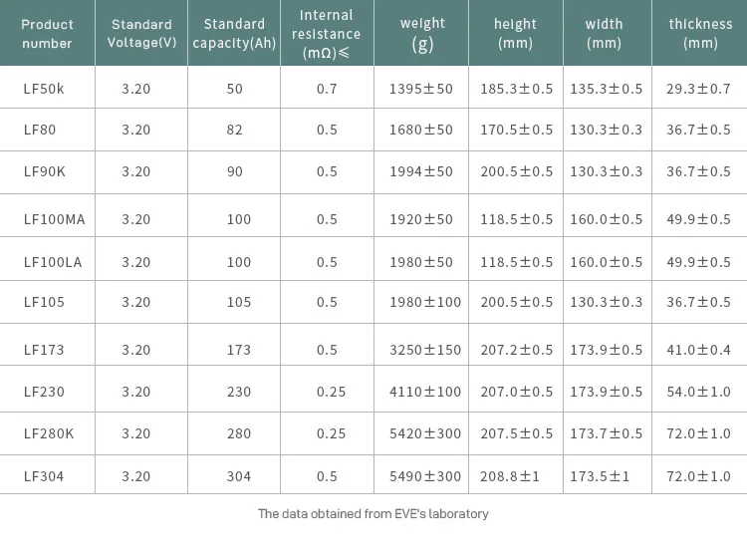Click the LF304 capacity value 304

[x=239, y=476]
